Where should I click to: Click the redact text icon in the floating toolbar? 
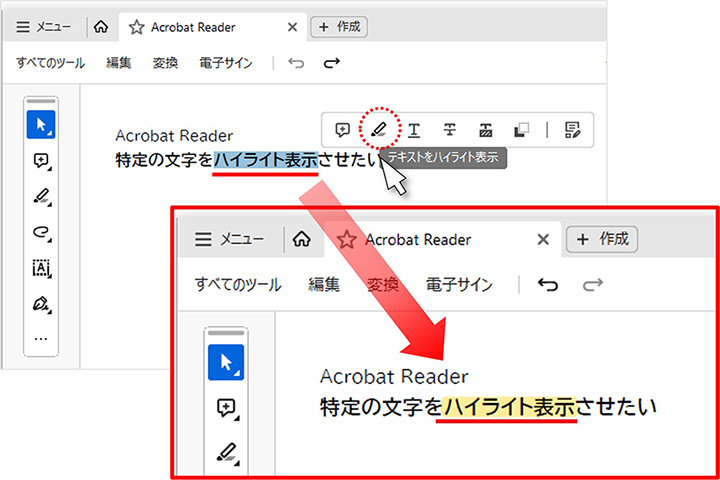486,129
